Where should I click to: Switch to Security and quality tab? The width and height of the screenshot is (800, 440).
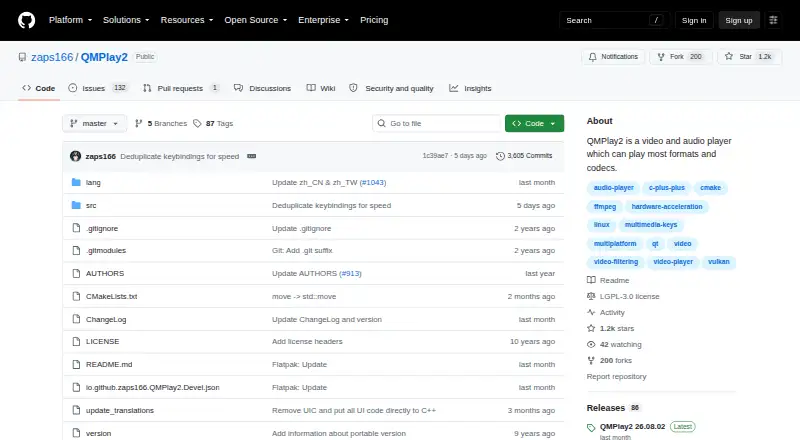click(x=391, y=88)
